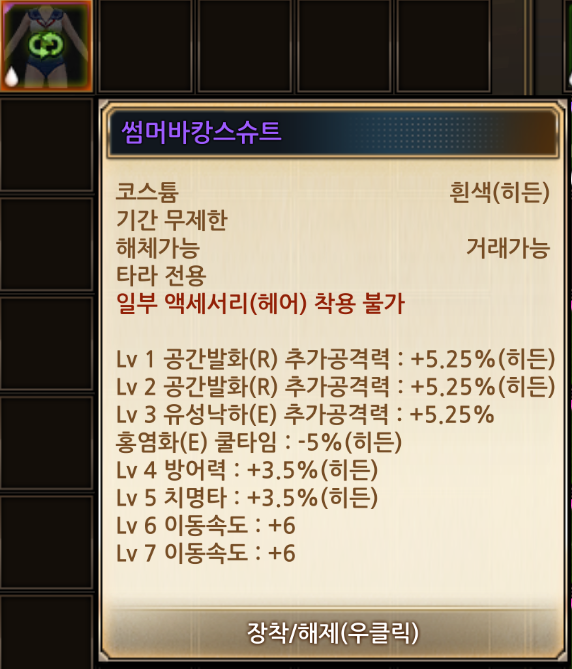The height and width of the screenshot is (669, 572).
Task: Select the 썸머바캉스슈트 costume item icon
Action: click(x=46, y=45)
